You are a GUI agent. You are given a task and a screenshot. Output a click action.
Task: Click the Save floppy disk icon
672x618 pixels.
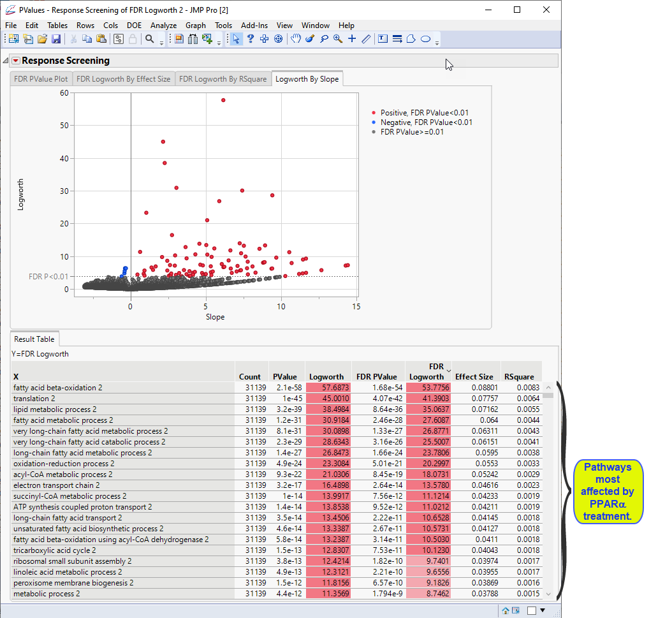tap(56, 39)
